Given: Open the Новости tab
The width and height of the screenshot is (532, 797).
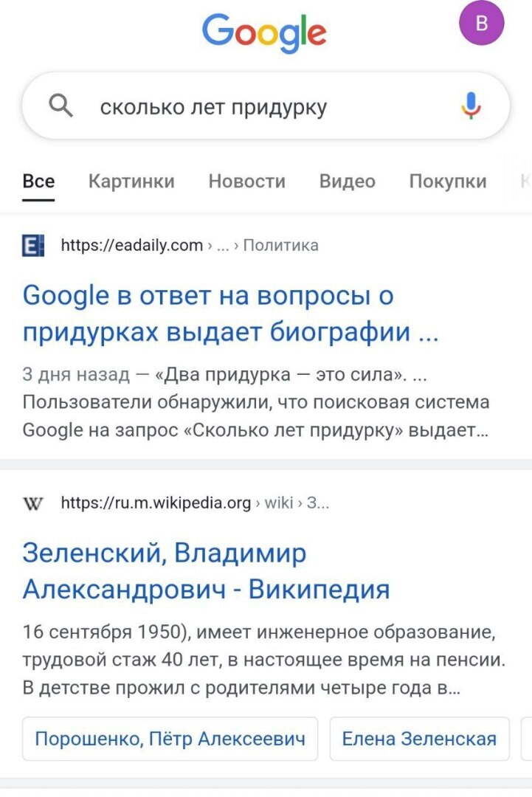Looking at the screenshot, I should 246,182.
